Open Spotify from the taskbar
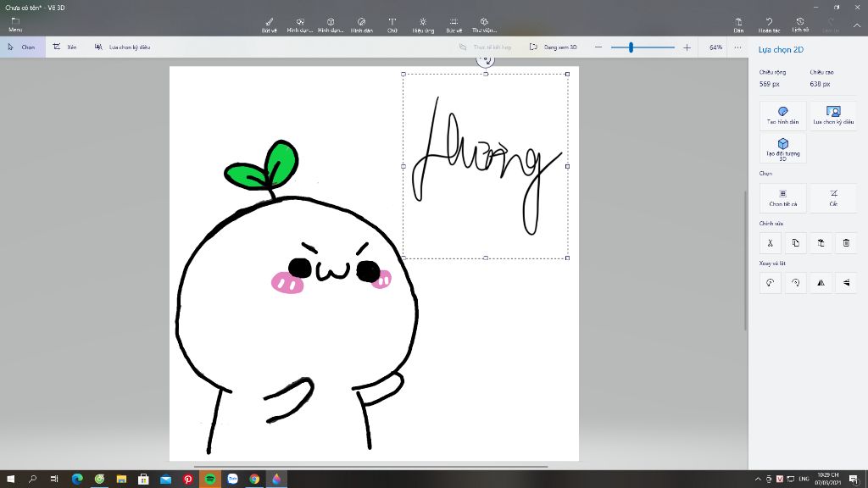 click(x=210, y=479)
